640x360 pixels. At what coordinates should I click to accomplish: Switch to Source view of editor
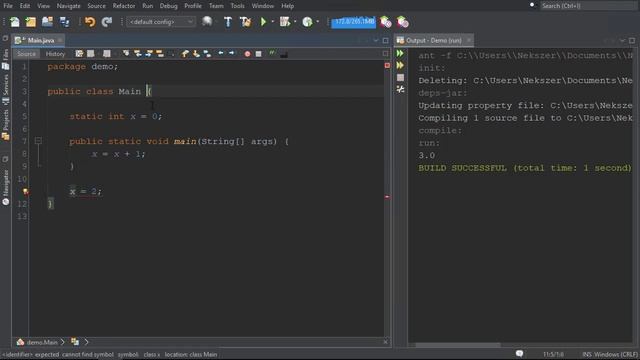pyautogui.click(x=27, y=54)
